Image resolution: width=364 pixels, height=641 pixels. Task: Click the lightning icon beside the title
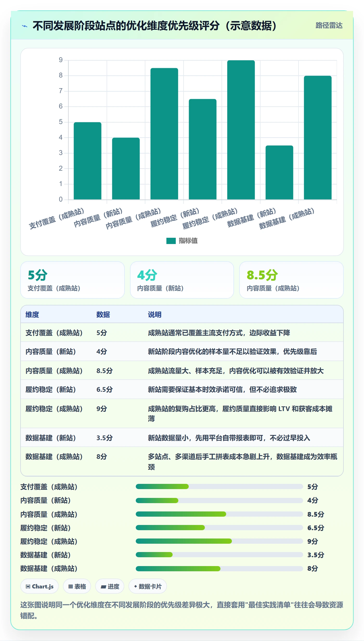25,26
